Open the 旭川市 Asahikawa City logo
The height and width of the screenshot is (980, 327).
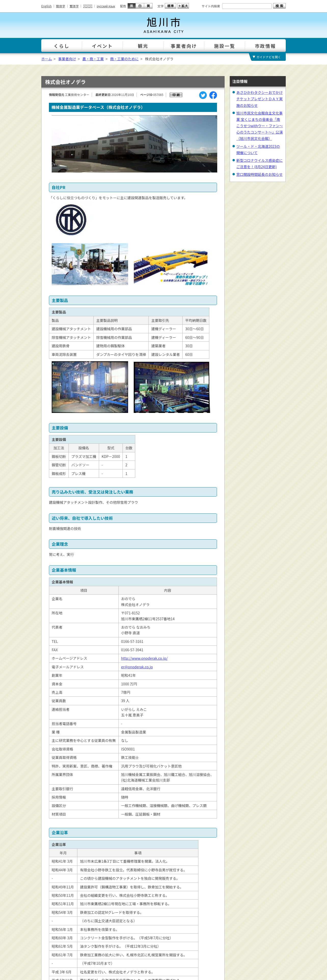(164, 25)
